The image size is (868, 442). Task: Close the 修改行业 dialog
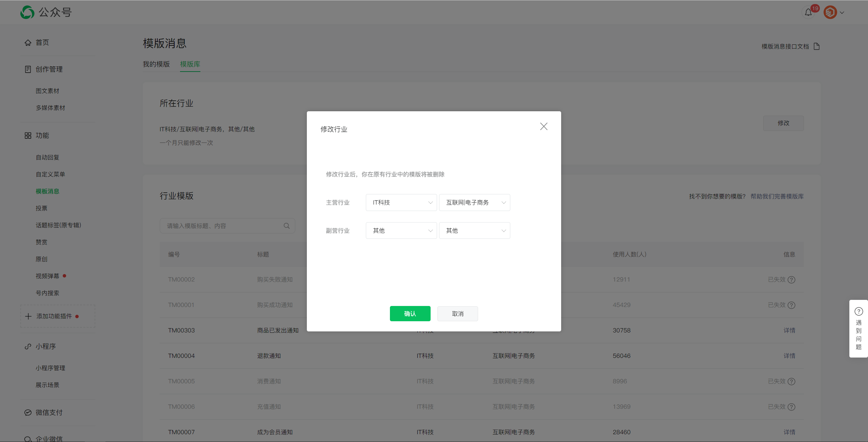click(x=544, y=126)
